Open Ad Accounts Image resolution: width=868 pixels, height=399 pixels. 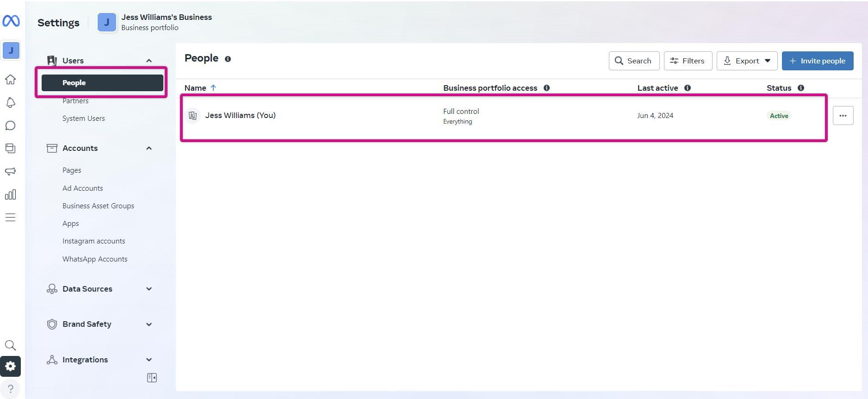(83, 188)
